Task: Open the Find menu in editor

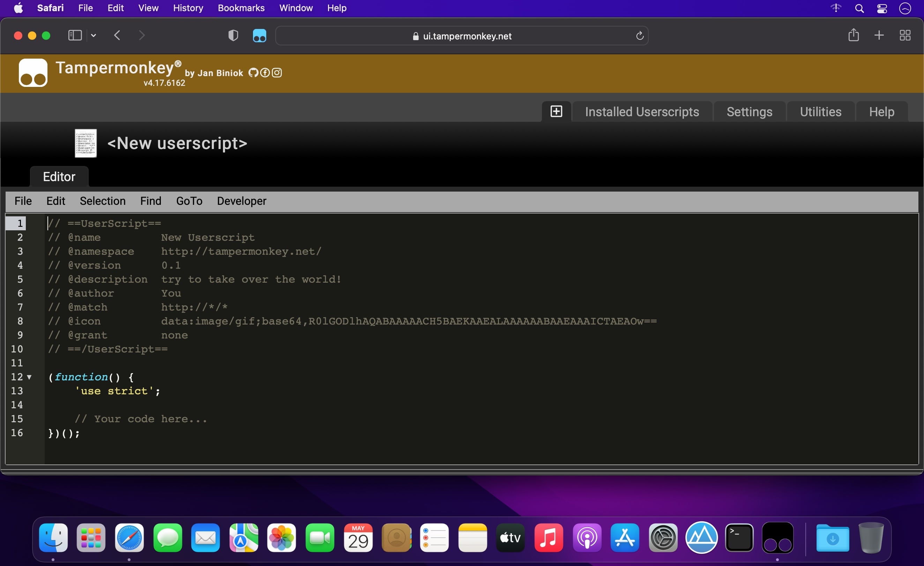Action: (x=150, y=201)
